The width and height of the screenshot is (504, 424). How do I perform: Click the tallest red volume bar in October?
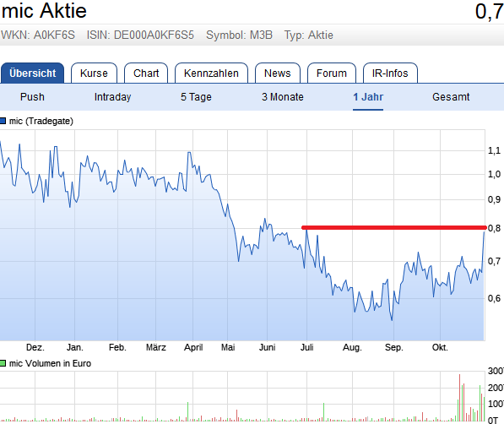[x=459, y=398]
